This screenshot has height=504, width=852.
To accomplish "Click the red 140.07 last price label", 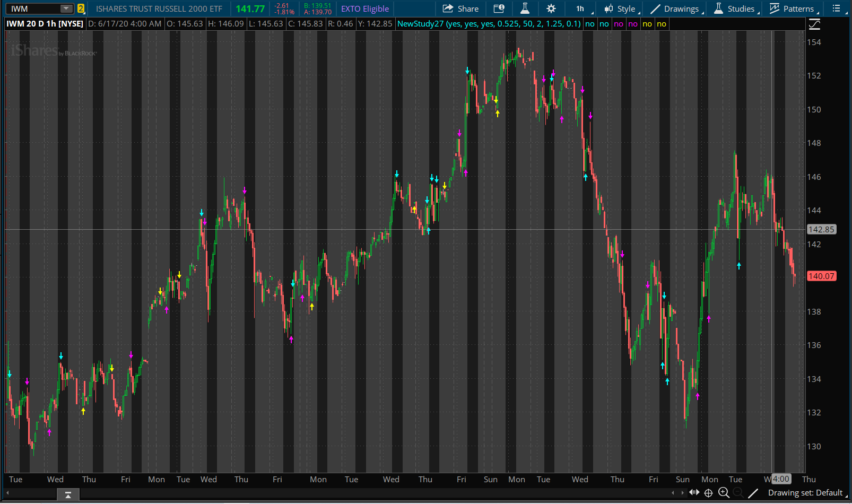I will [821, 276].
